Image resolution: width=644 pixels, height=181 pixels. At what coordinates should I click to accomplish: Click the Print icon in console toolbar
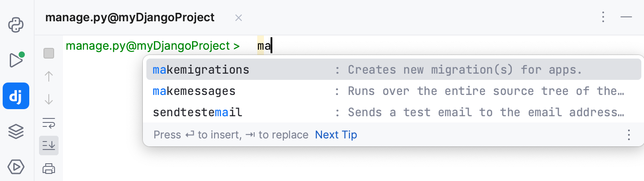coord(49,169)
